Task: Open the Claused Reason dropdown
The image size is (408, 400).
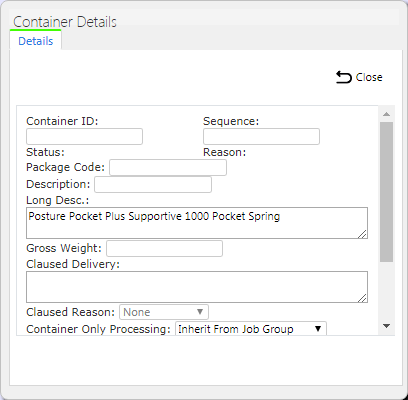Action: [164, 312]
